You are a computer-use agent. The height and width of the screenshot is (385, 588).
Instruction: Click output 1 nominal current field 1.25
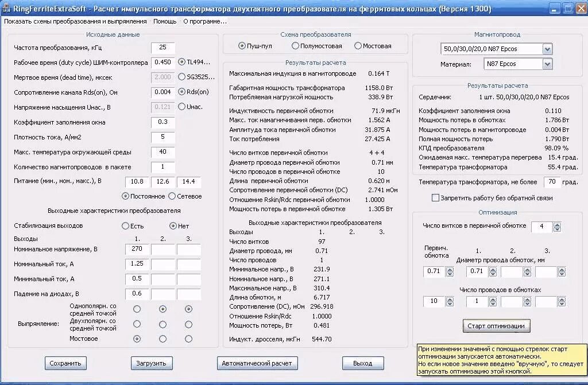pyautogui.click(x=137, y=264)
